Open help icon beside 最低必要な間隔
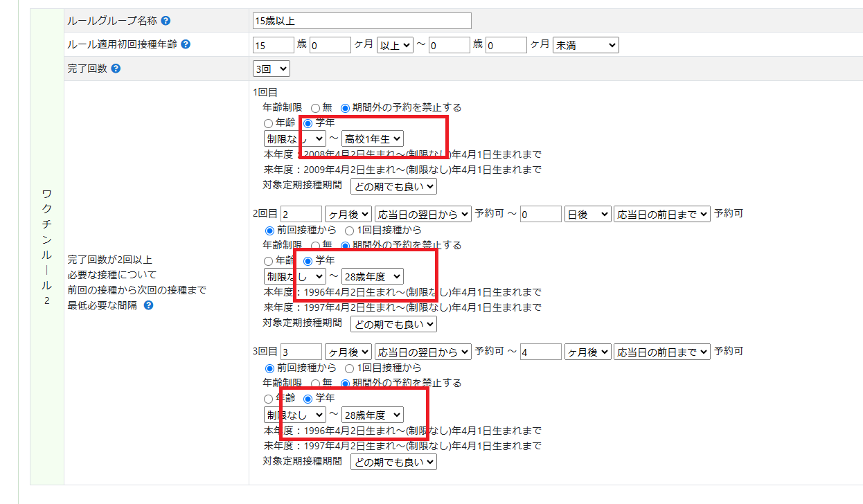 [x=148, y=305]
